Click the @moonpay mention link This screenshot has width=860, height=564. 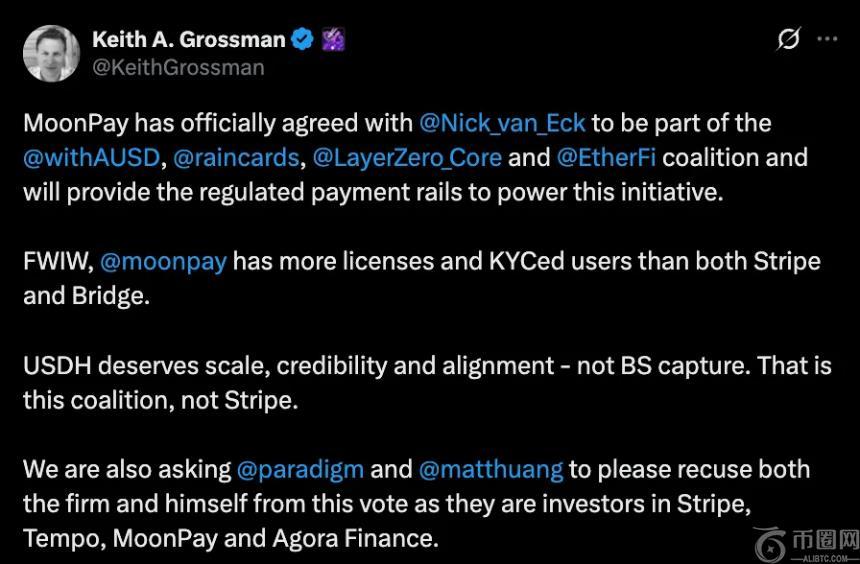pos(163,262)
